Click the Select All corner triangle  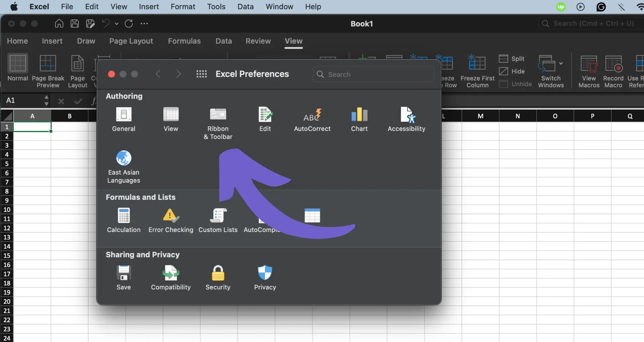coord(7,116)
